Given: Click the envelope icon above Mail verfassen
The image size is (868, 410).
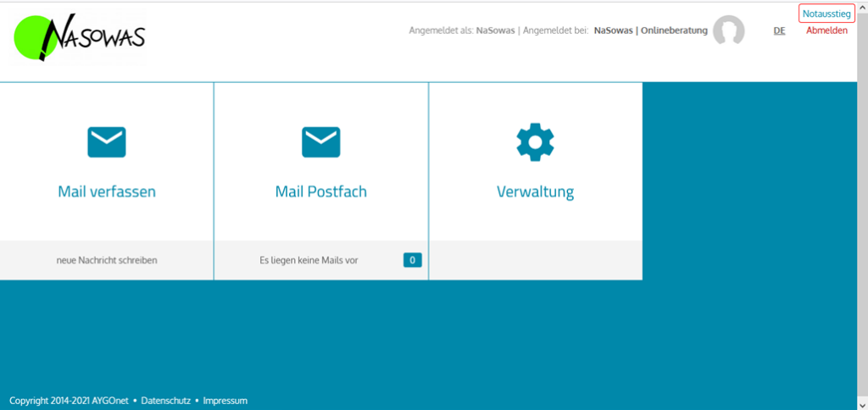Looking at the screenshot, I should [107, 141].
